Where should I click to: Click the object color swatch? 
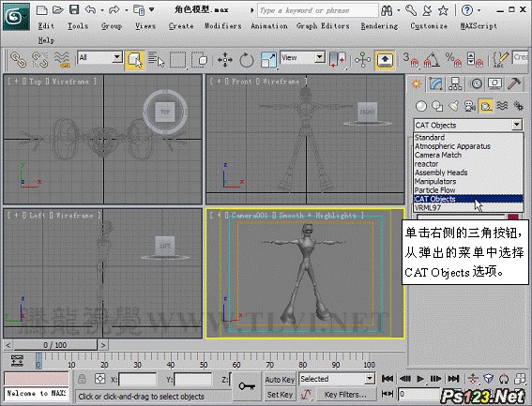click(513, 218)
